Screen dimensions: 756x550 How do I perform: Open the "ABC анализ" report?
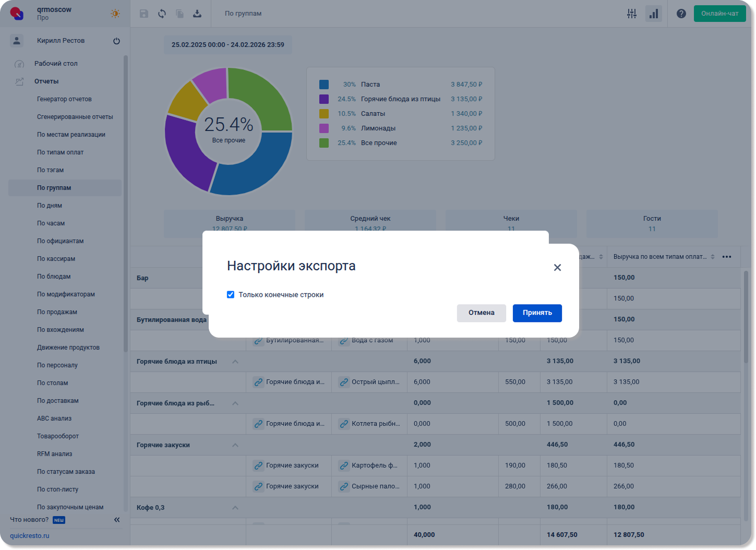tap(54, 419)
